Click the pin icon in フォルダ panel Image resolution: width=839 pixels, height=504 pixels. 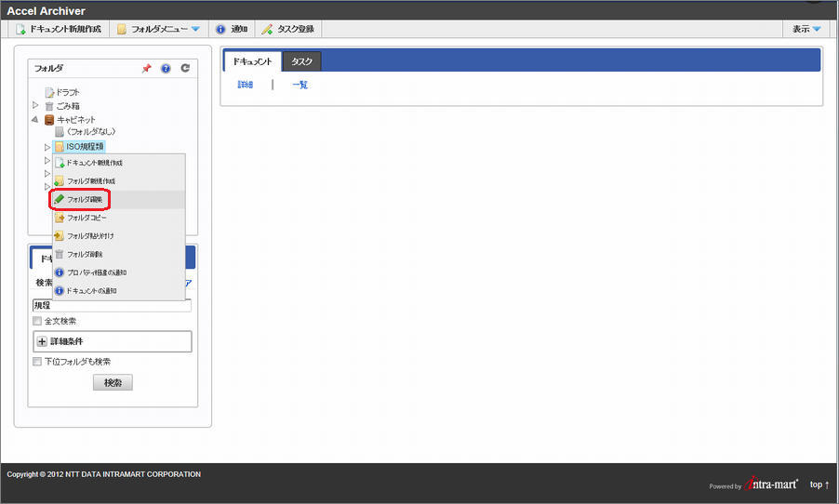point(147,68)
